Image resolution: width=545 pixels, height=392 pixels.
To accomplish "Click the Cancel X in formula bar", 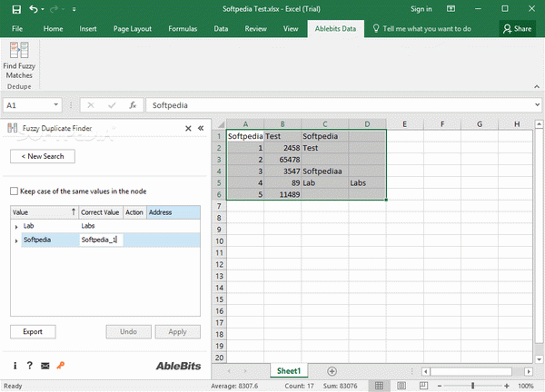I will 91,105.
